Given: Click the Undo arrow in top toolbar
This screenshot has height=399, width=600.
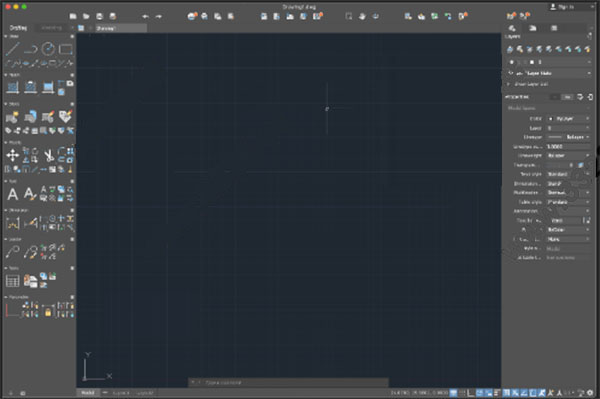Looking at the screenshot, I should (145, 16).
